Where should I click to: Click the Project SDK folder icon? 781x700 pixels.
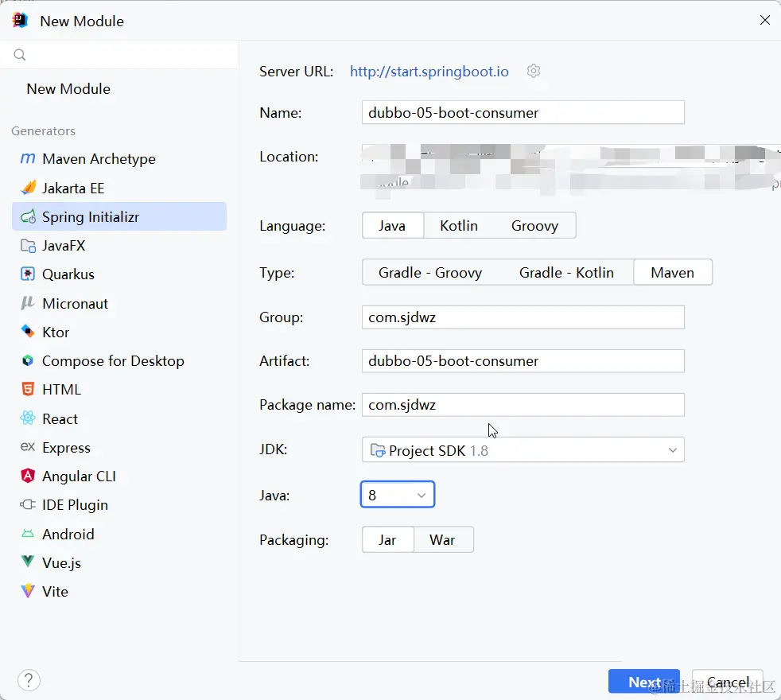(378, 450)
